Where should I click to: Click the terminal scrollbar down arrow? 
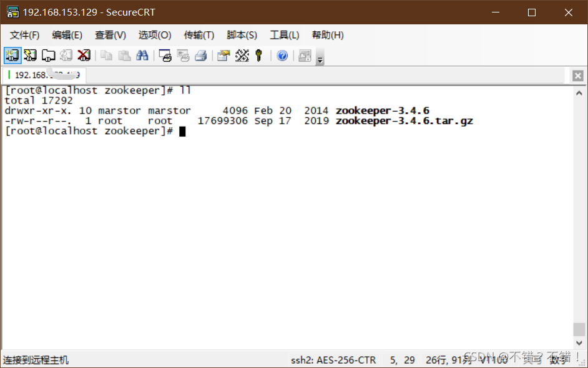click(579, 343)
